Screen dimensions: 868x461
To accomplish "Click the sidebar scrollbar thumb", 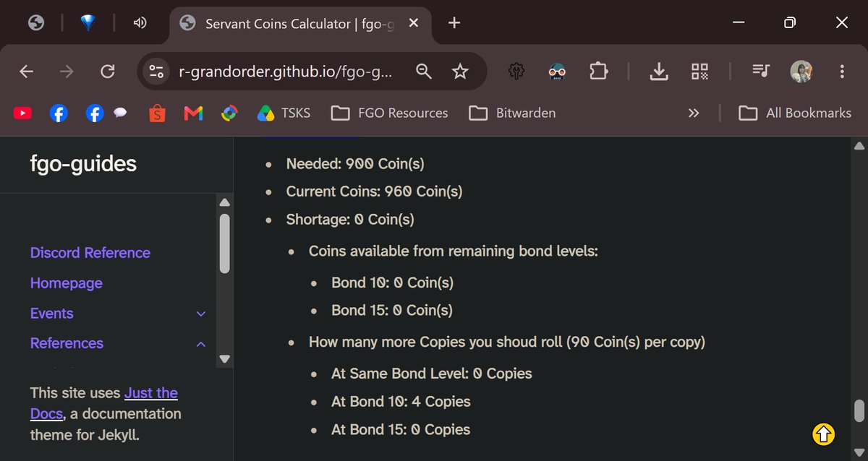I will pyautogui.click(x=224, y=244).
